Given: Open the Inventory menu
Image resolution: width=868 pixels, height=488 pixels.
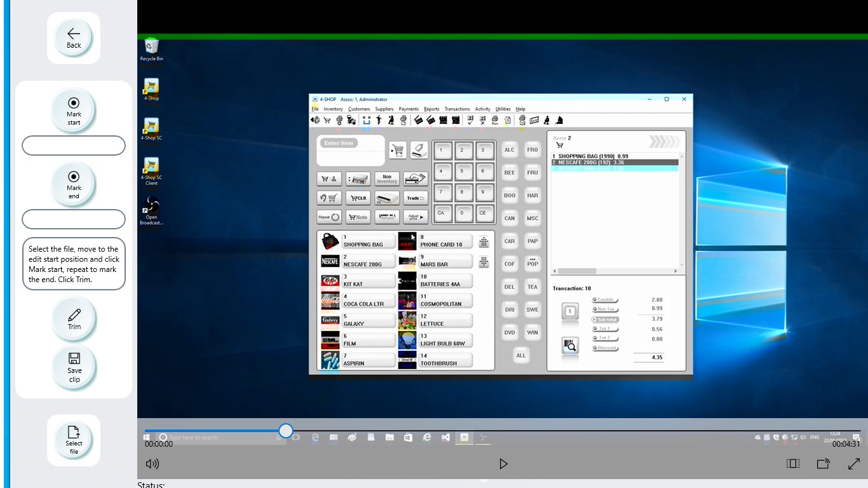Looking at the screenshot, I should click(x=333, y=109).
